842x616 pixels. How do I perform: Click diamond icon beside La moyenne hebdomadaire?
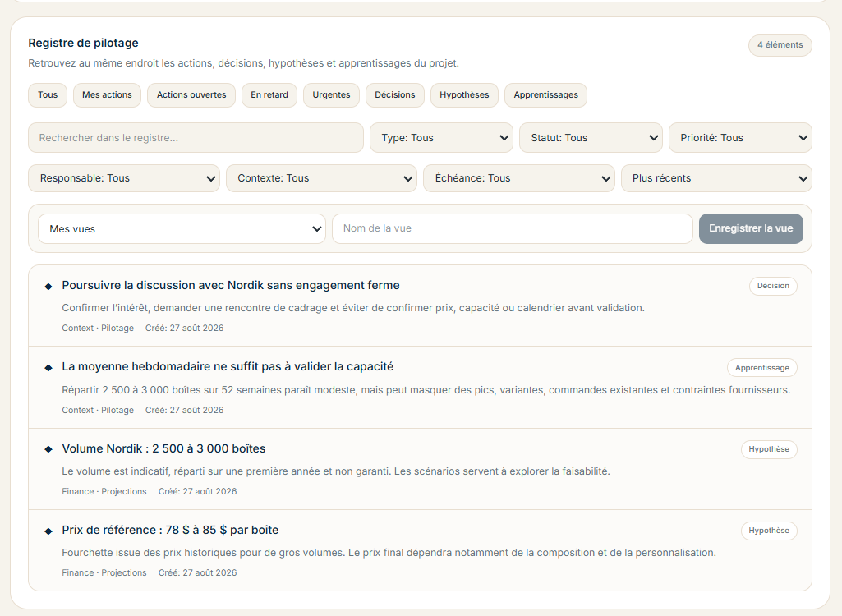point(48,368)
